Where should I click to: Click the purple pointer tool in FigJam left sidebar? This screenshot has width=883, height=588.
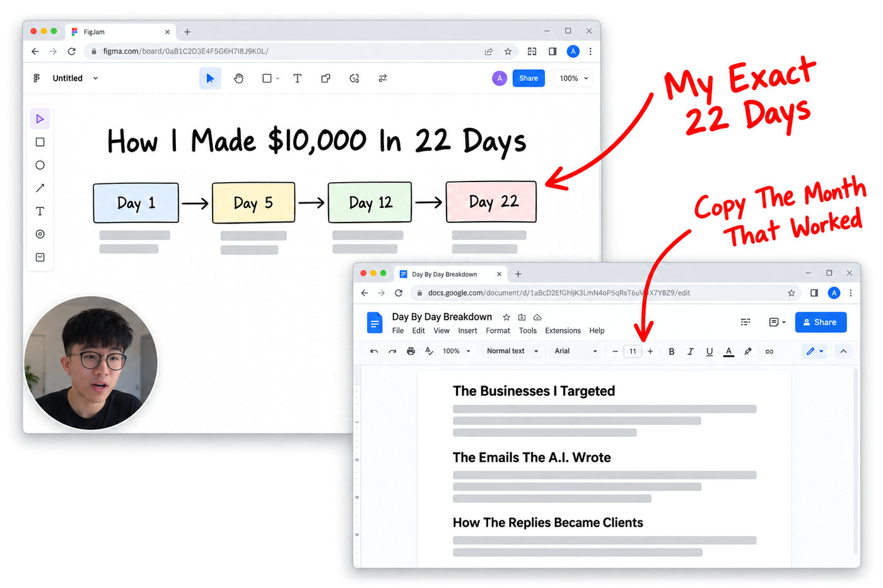click(40, 118)
